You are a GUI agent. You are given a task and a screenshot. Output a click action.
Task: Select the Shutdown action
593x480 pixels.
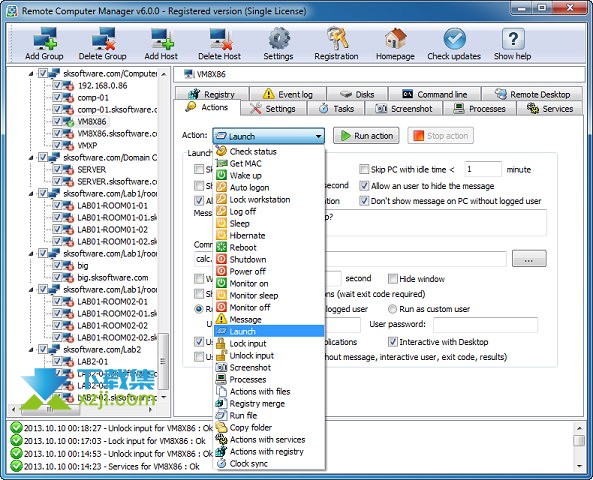point(269,259)
